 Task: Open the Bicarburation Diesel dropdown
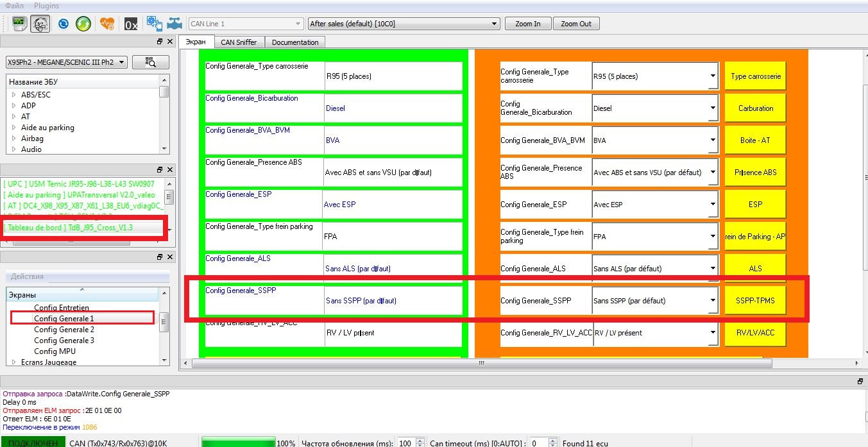pyautogui.click(x=654, y=108)
